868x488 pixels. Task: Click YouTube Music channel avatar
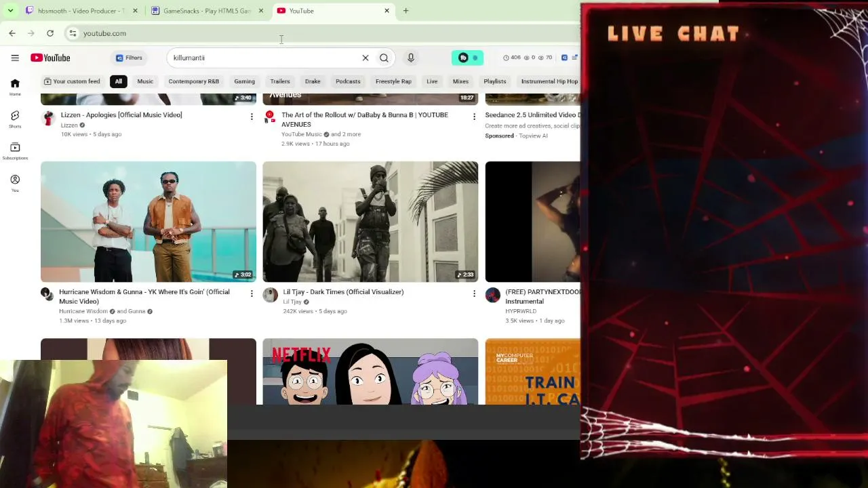click(x=270, y=117)
